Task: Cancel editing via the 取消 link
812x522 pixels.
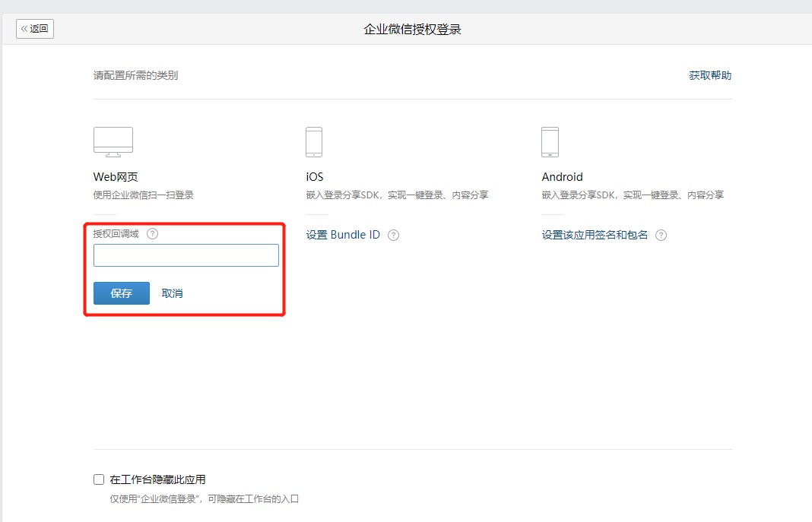Action: coord(173,293)
